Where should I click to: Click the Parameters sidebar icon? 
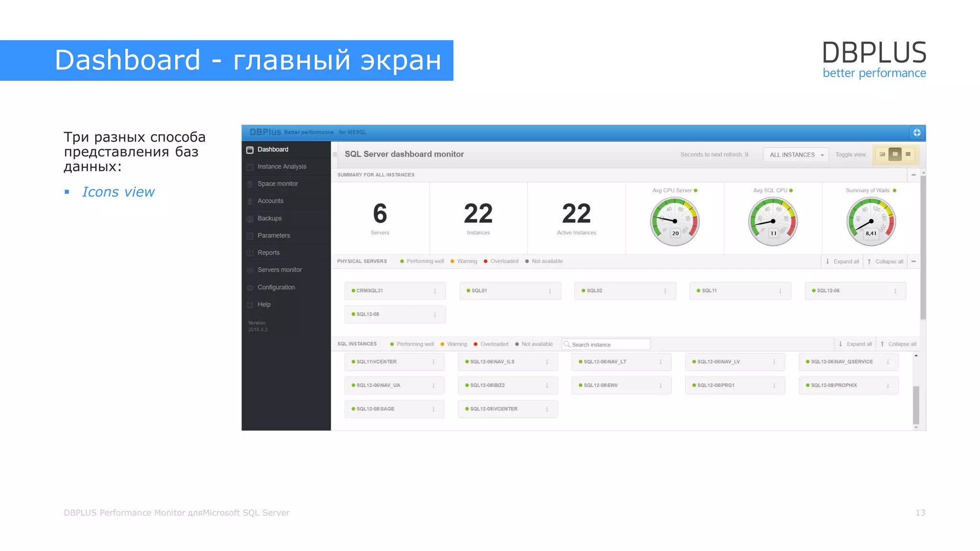(x=250, y=236)
